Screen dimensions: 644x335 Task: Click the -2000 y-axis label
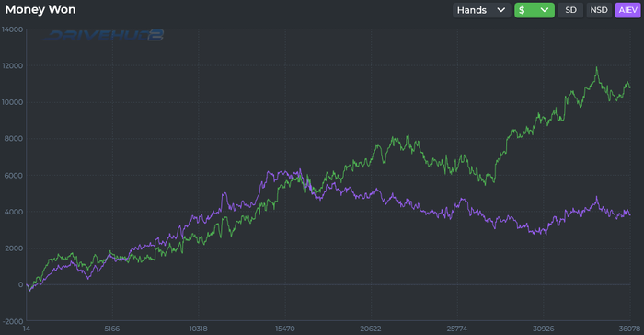12,321
